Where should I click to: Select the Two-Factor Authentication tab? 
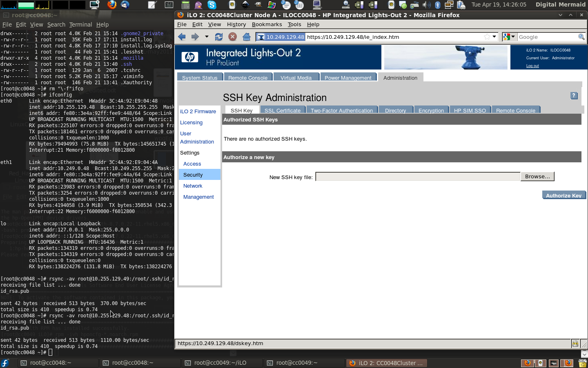coord(342,110)
